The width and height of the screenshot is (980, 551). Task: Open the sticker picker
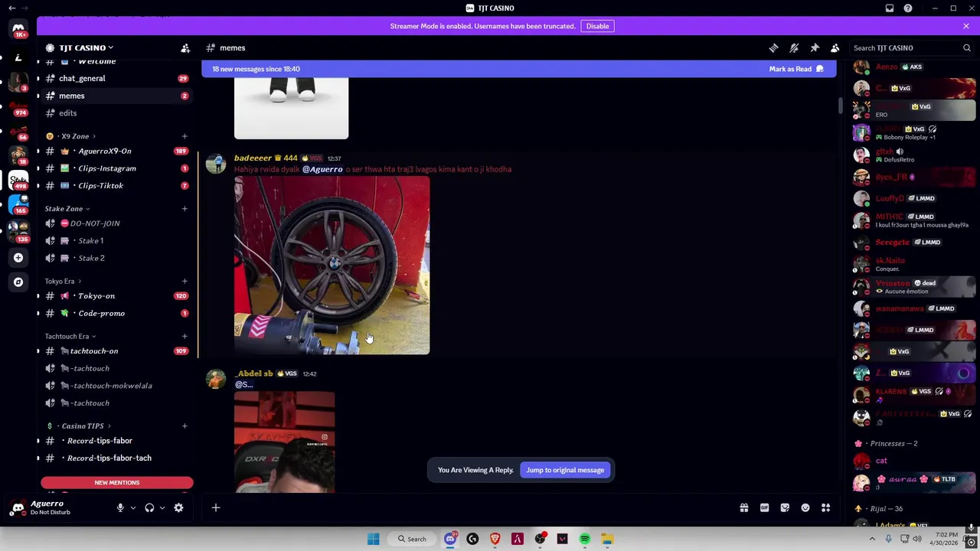click(x=785, y=507)
